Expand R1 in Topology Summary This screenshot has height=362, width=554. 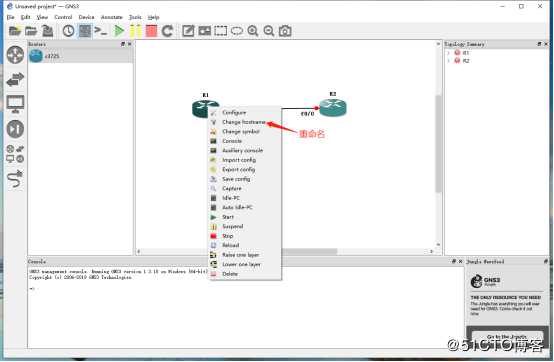[x=449, y=53]
